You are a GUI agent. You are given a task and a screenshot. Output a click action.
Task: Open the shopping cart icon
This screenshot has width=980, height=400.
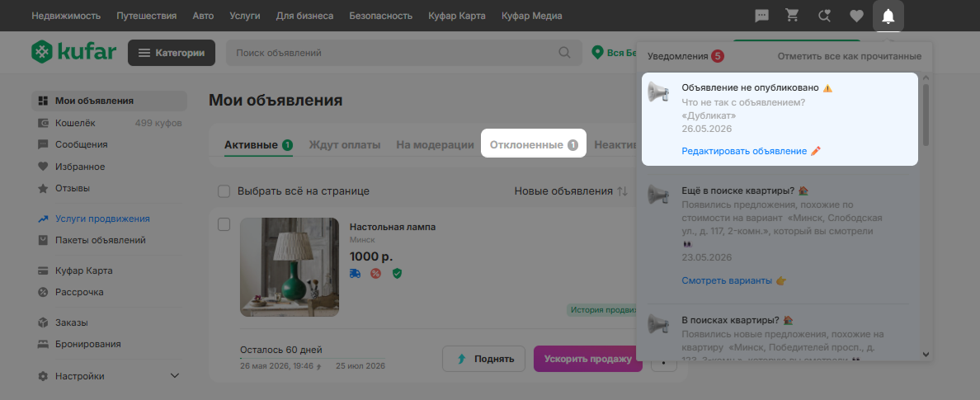tap(793, 16)
